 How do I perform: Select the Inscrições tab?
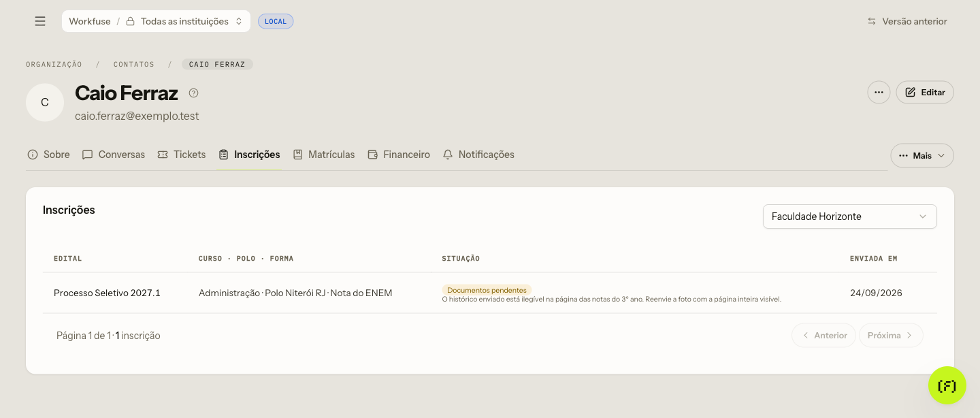(249, 155)
